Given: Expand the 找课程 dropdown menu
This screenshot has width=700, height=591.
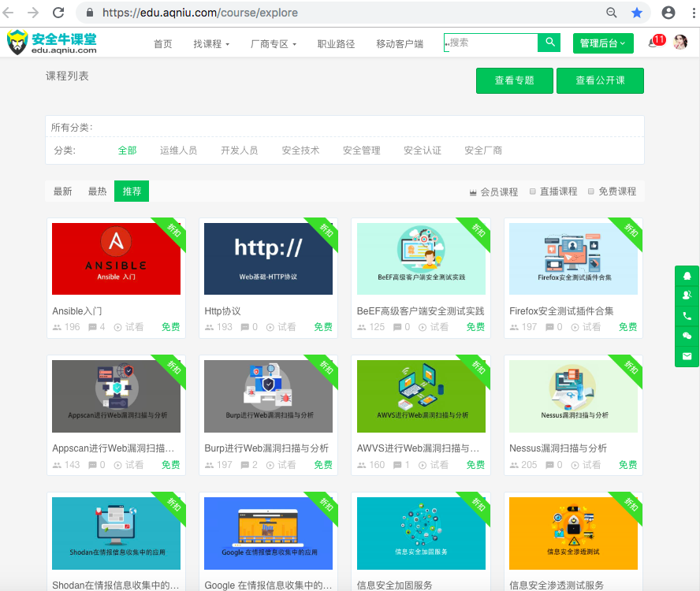Looking at the screenshot, I should point(211,44).
